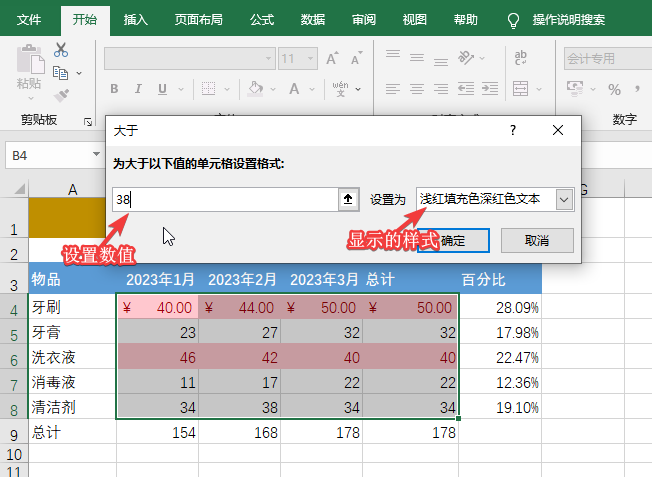Click the Merge and Center icon
The height and width of the screenshot is (477, 652).
[520, 89]
